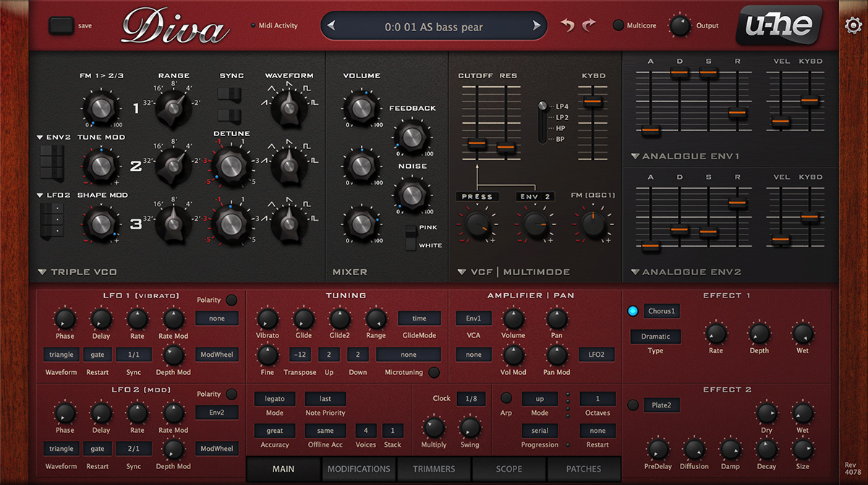The width and height of the screenshot is (868, 485).
Task: Click oscillator 2 Detune knob
Action: tap(231, 166)
